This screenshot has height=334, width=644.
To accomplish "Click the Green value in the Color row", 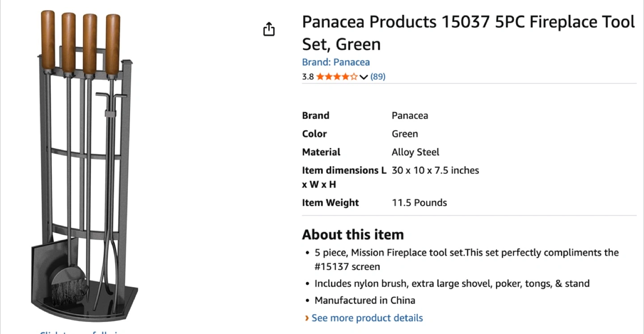I will pyautogui.click(x=405, y=134).
